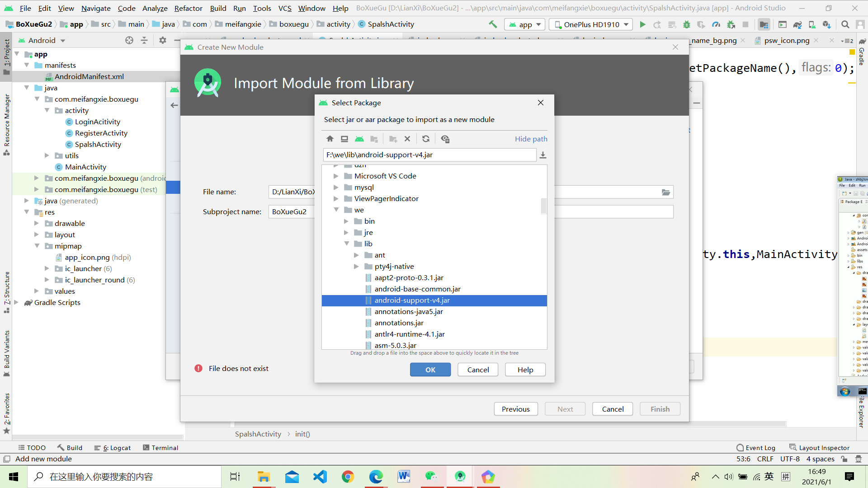Screen dimensions: 868x488
Task: Click the jar path input field
Action: tap(429, 155)
